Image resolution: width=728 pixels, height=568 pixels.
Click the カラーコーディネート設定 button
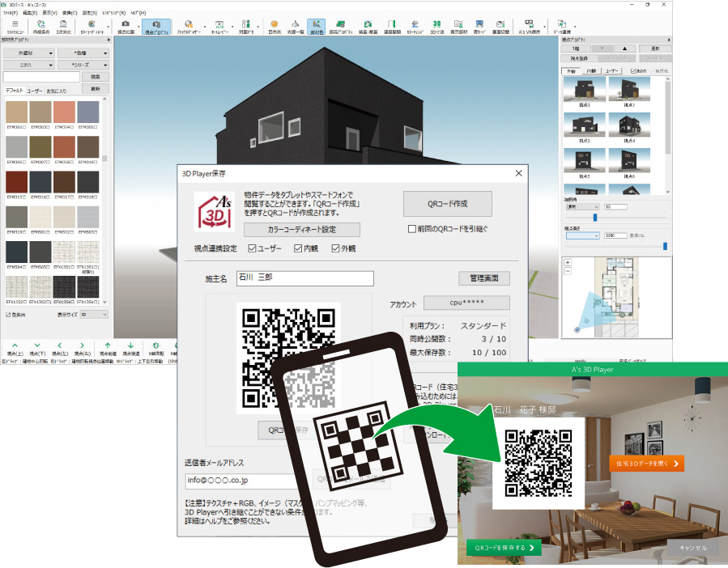click(302, 229)
